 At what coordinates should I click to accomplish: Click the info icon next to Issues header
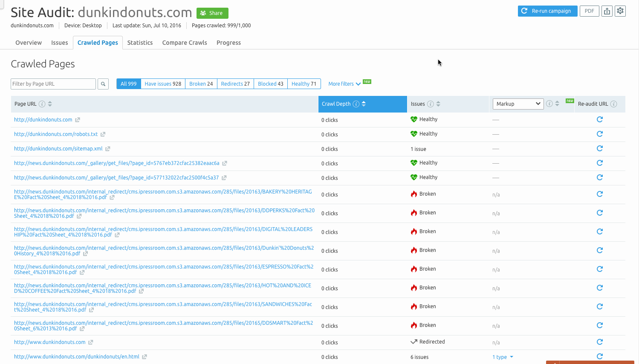tap(431, 104)
